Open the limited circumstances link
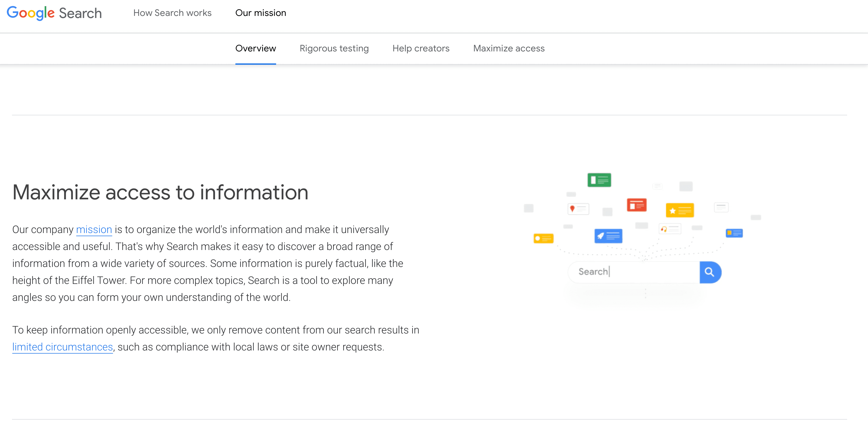The width and height of the screenshot is (868, 441). click(62, 347)
